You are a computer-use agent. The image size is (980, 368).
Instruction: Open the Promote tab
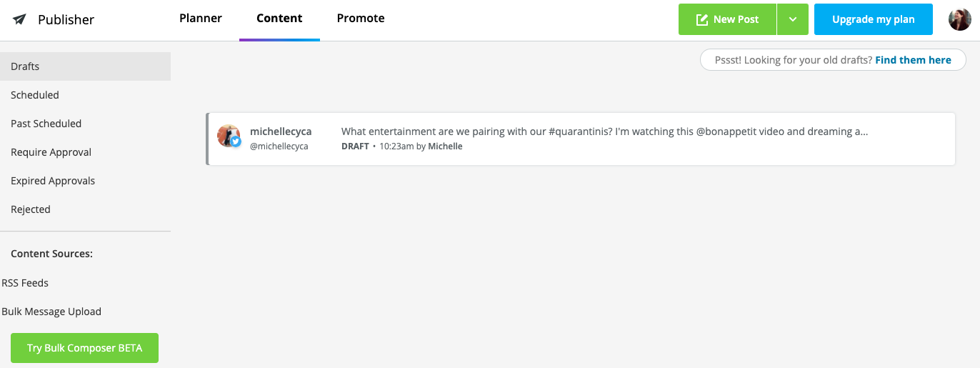pos(361,19)
